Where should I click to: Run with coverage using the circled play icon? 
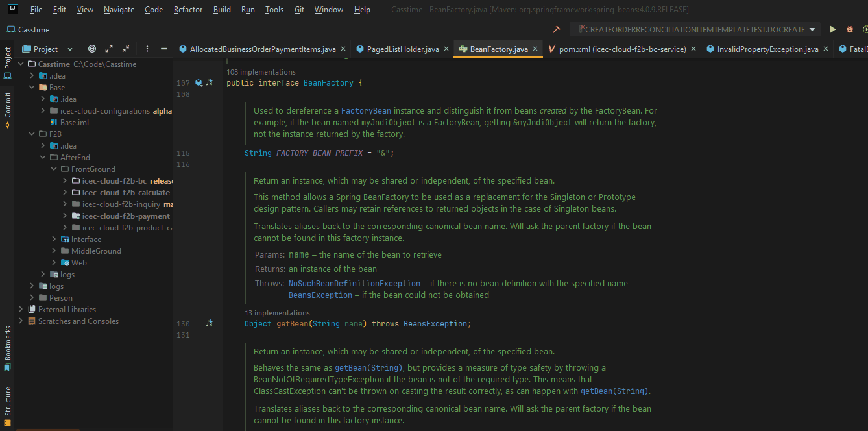point(865,29)
